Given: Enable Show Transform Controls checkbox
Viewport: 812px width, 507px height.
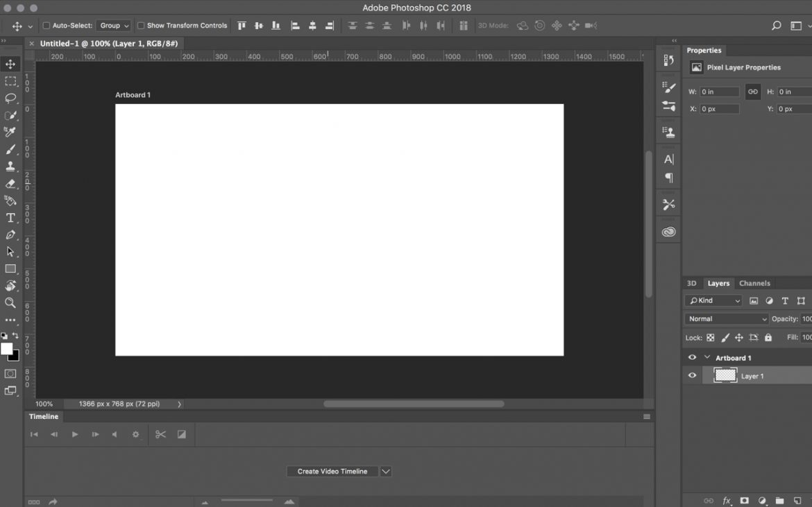Looking at the screenshot, I should (x=140, y=26).
